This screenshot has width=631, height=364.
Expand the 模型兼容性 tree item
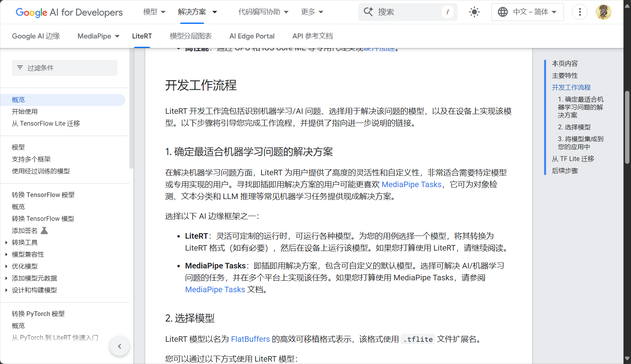6,254
